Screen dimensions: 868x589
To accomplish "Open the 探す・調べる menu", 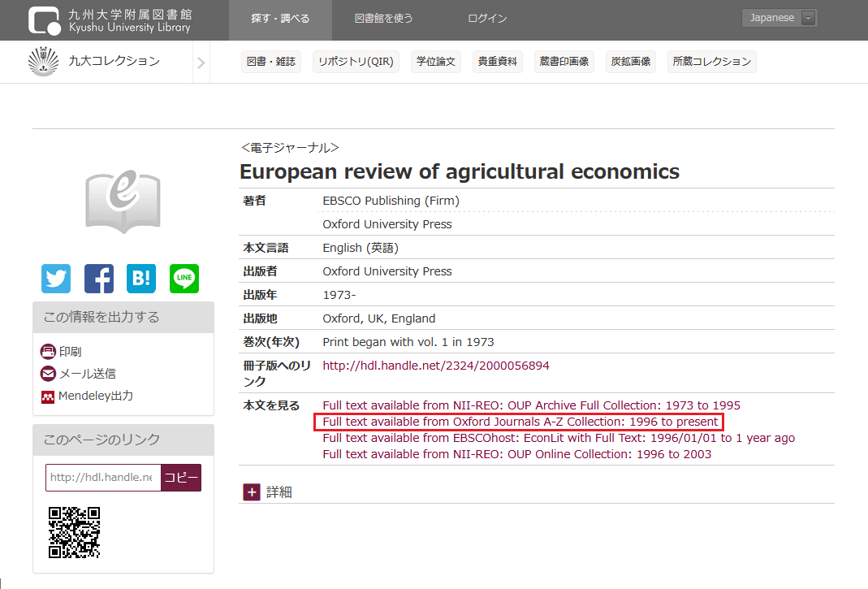I will coord(280,19).
